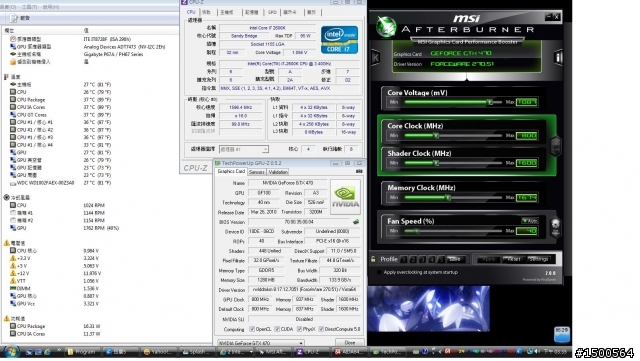Toggle fan speed Auto button in Afterburner

[x=530, y=221]
